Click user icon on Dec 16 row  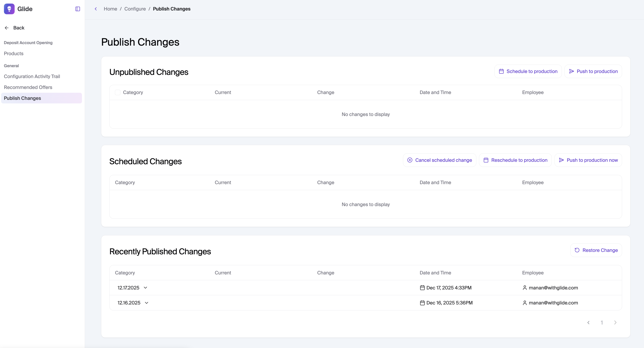(525, 303)
